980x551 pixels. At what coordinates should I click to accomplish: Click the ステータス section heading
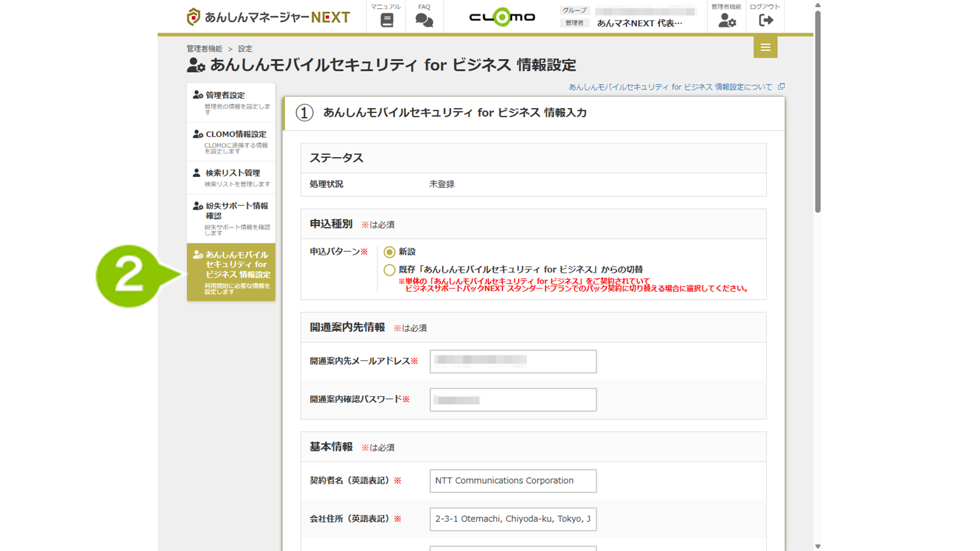336,158
